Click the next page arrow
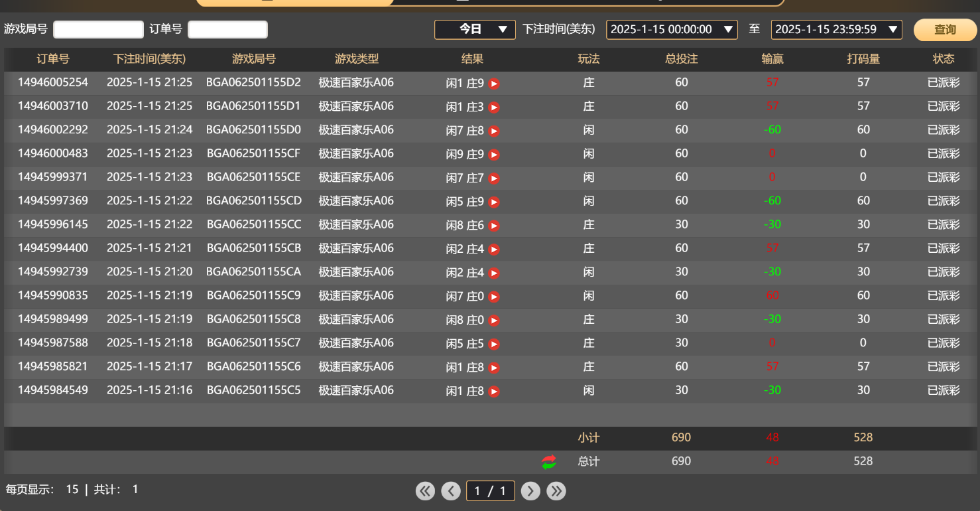This screenshot has height=511, width=980. (530, 490)
